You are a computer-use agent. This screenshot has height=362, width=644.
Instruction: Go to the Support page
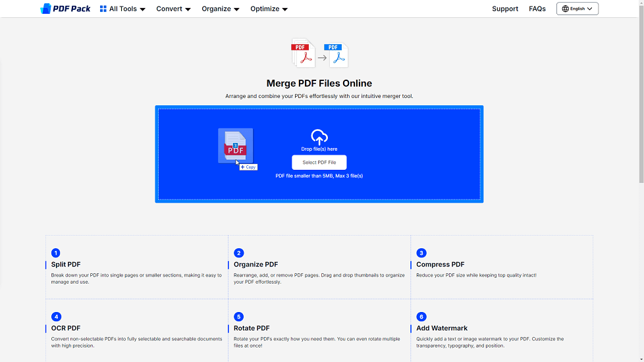coord(505,9)
